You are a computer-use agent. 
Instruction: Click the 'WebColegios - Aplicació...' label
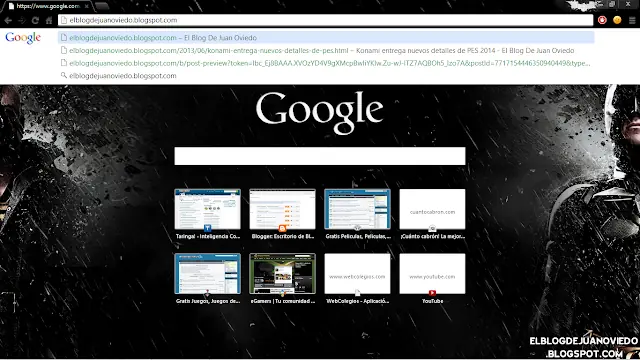pyautogui.click(x=357, y=301)
